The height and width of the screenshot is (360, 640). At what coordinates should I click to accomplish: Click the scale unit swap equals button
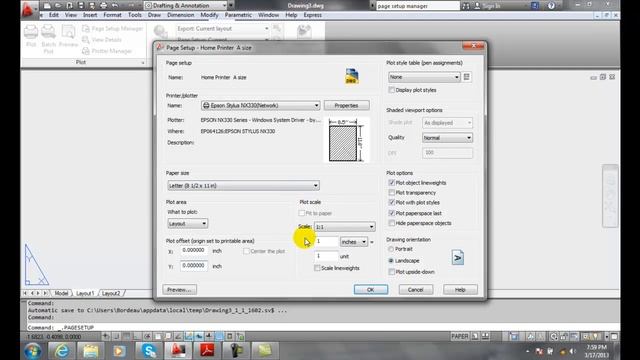tap(372, 242)
